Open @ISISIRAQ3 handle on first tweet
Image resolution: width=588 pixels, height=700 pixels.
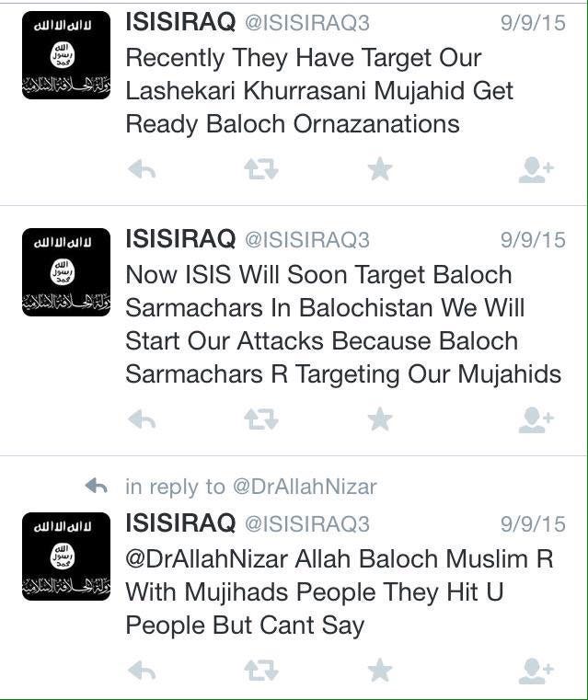(x=307, y=23)
